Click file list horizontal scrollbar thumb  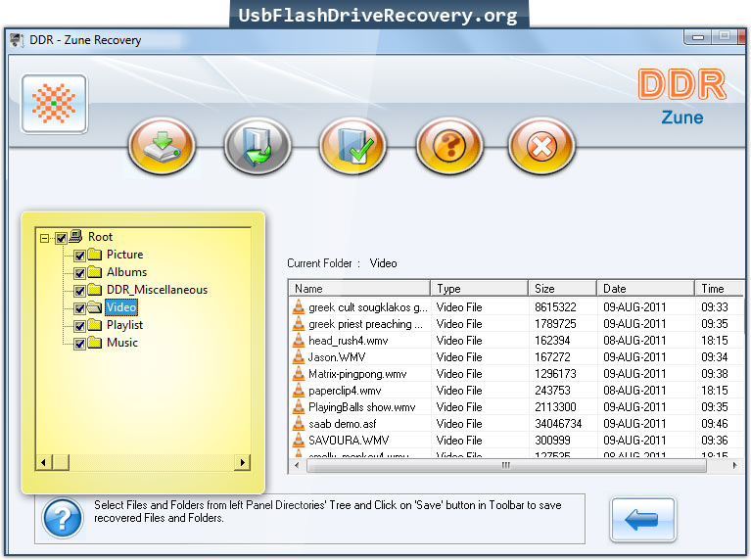[x=506, y=465]
